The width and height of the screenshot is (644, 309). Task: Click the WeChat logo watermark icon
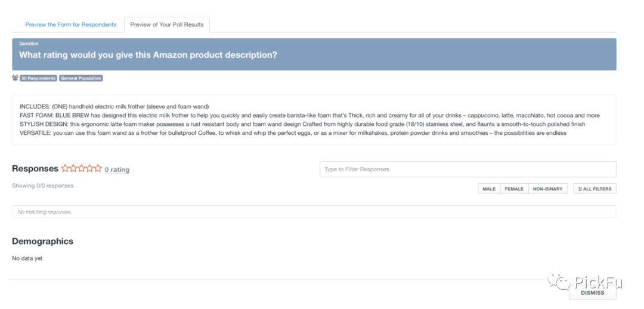pyautogui.click(x=559, y=282)
